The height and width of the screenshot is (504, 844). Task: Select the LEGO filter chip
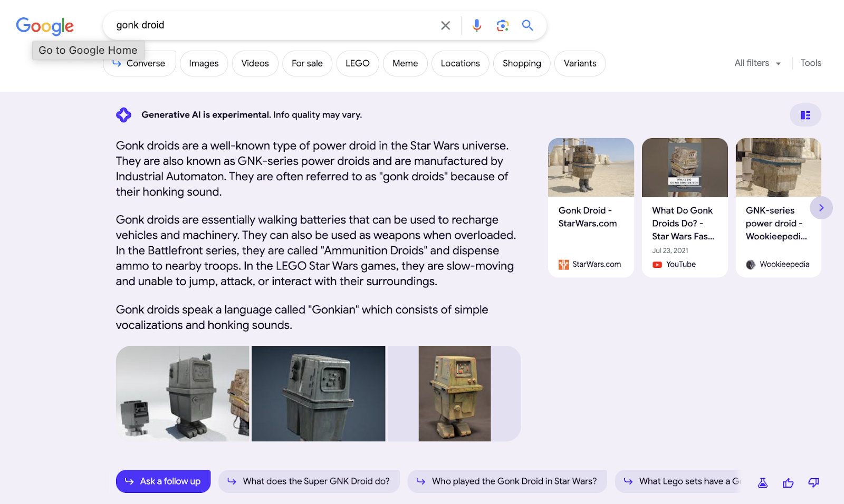[357, 63]
